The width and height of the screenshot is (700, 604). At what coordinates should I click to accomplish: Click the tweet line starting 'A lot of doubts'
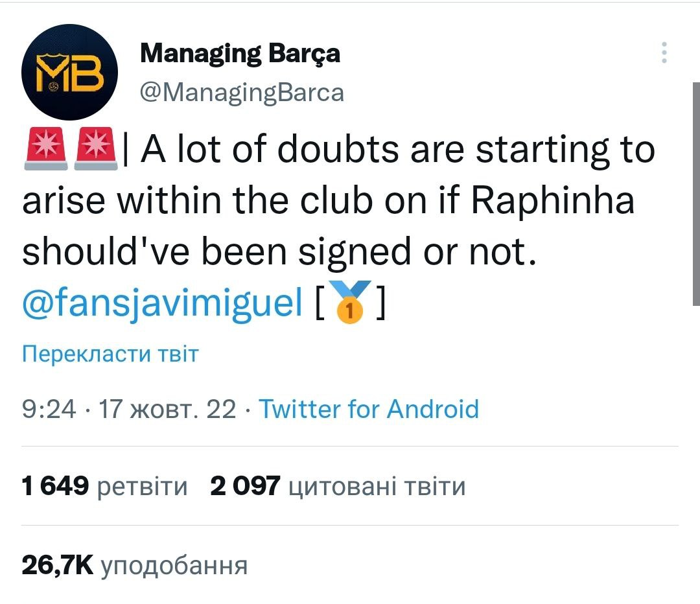coord(397,150)
